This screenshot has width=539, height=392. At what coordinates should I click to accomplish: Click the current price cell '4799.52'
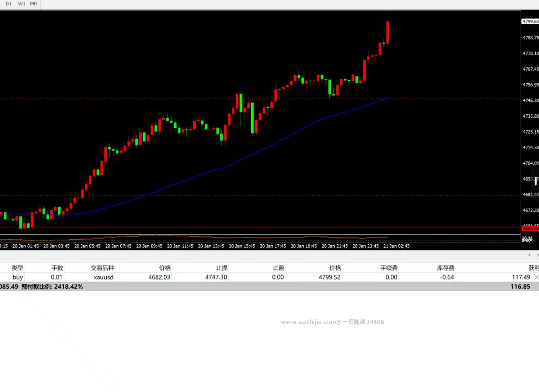click(x=329, y=277)
